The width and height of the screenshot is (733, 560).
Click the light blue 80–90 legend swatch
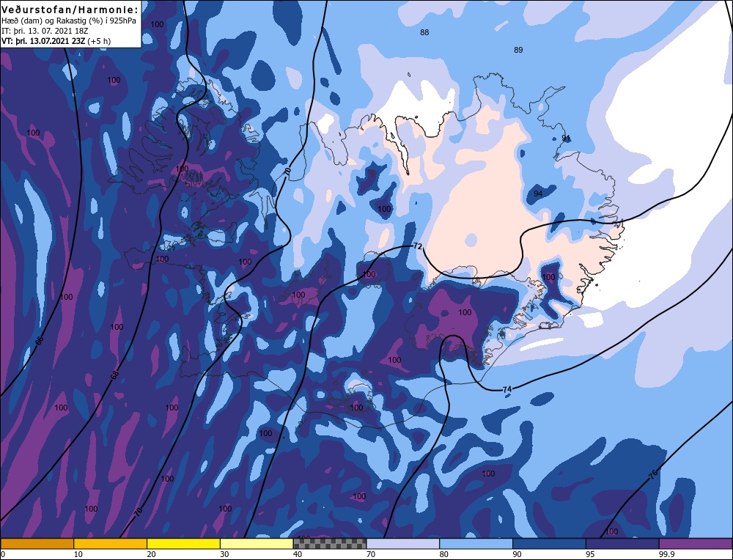click(476, 543)
